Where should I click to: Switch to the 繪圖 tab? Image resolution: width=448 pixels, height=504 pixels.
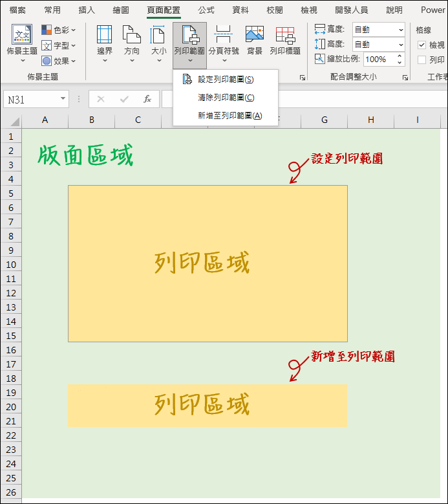121,10
